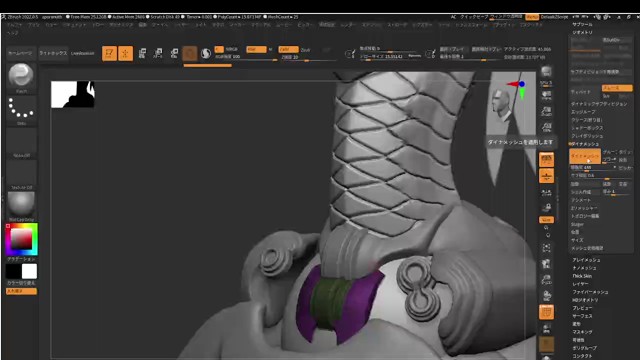Click the Scale gizmo icon in the toolbar
The image size is (640, 360).
(x=158, y=53)
